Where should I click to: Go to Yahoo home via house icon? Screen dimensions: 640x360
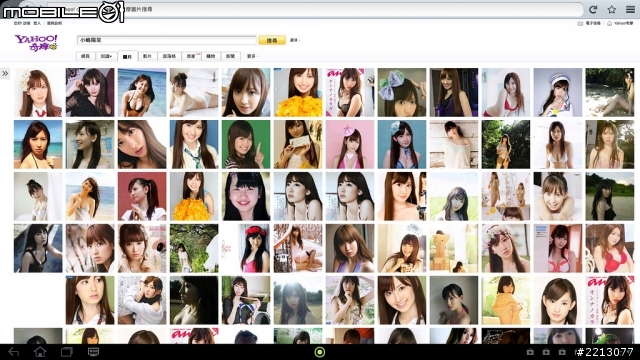tap(609, 23)
